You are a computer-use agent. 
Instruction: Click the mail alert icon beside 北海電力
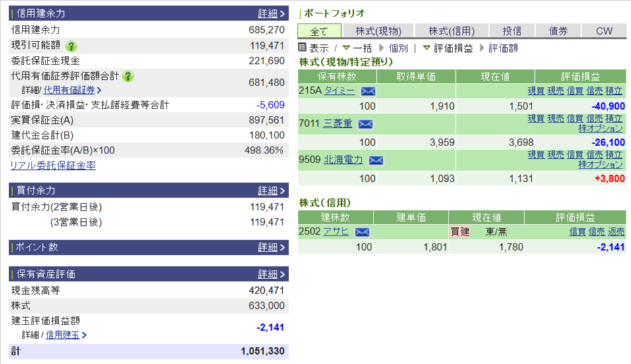376,160
